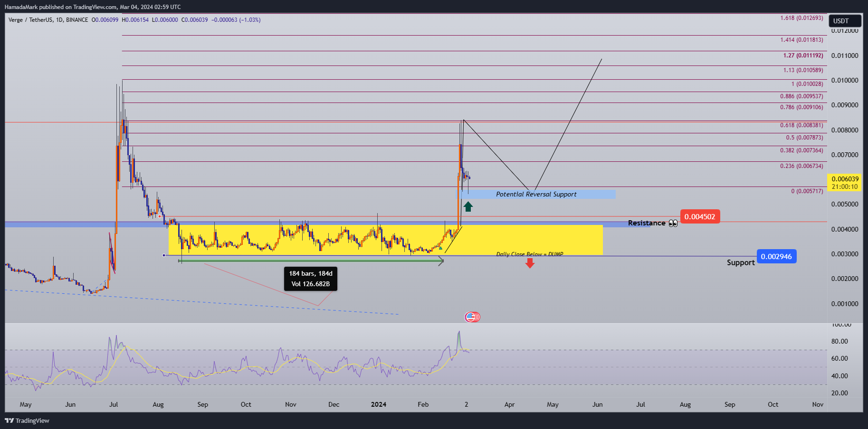The image size is (868, 429).
Task: Click the Feb time axis label
Action: tap(423, 404)
